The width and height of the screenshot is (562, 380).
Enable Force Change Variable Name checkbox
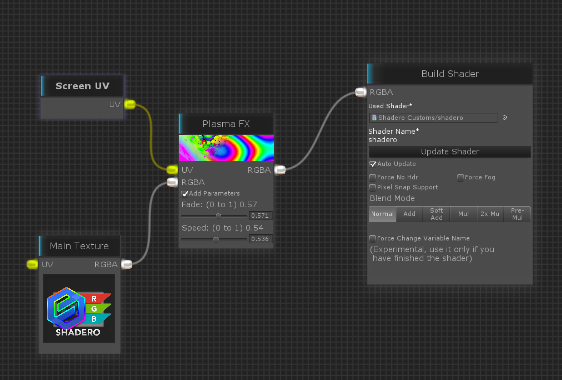pyautogui.click(x=373, y=238)
